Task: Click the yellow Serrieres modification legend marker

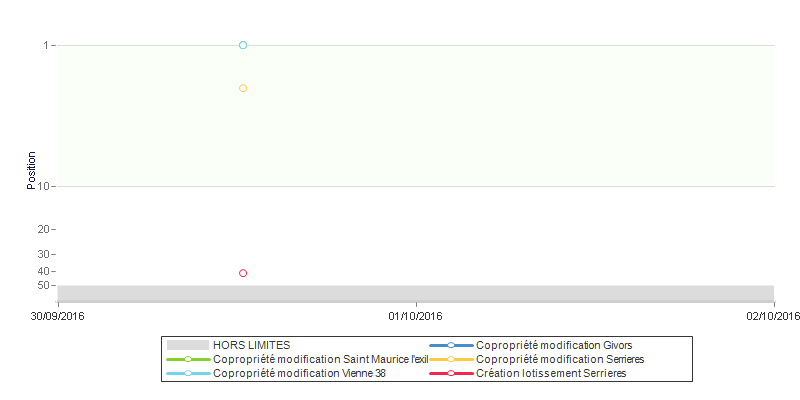Action: (x=451, y=359)
